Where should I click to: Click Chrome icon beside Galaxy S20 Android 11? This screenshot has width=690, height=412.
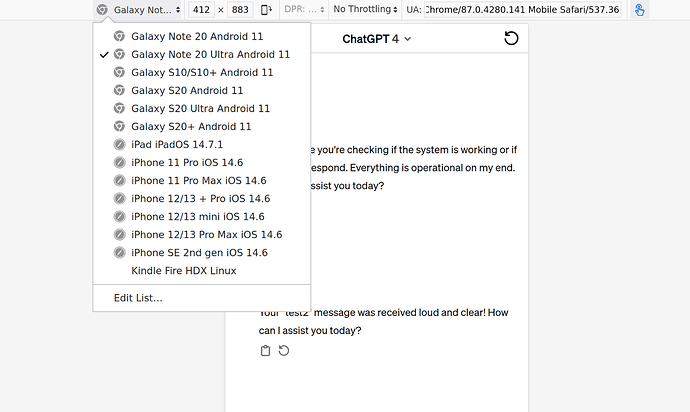(119, 90)
